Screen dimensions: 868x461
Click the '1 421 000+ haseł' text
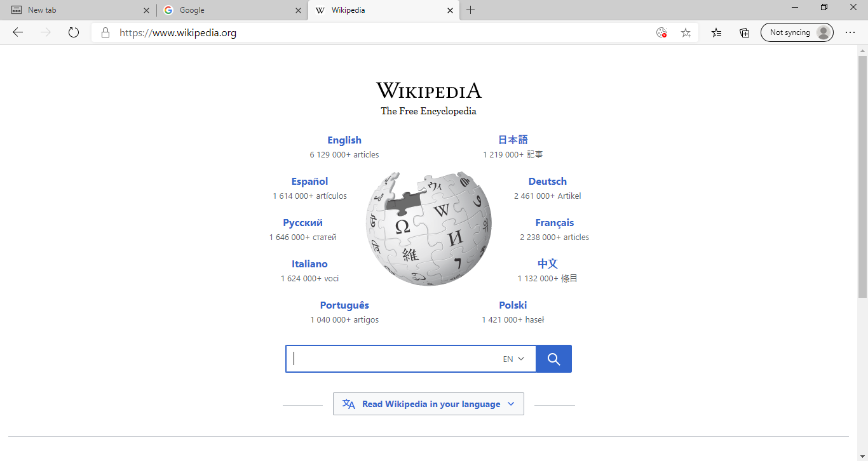coord(513,320)
